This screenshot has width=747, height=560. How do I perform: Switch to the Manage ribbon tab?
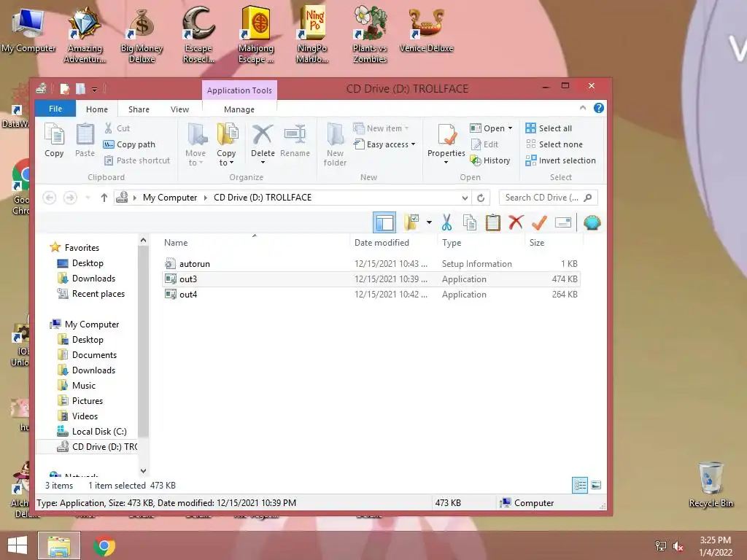click(239, 109)
